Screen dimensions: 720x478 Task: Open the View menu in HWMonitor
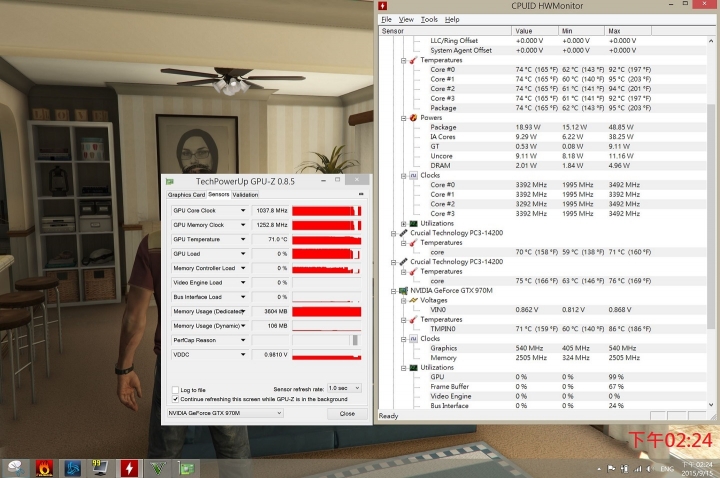coord(406,19)
